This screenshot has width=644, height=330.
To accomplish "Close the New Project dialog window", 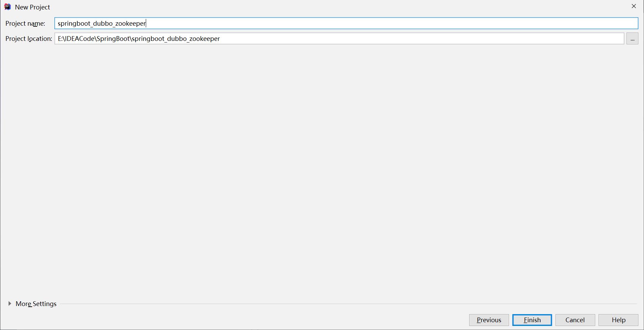I will tap(634, 6).
